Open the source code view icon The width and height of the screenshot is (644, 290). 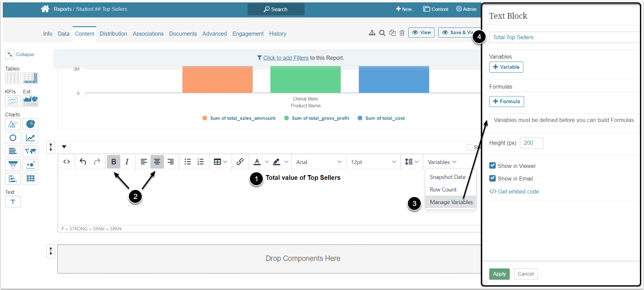[x=67, y=162]
